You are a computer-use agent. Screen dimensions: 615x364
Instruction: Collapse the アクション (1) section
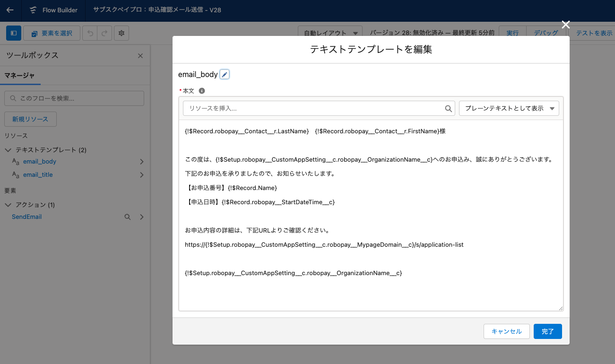coord(8,205)
